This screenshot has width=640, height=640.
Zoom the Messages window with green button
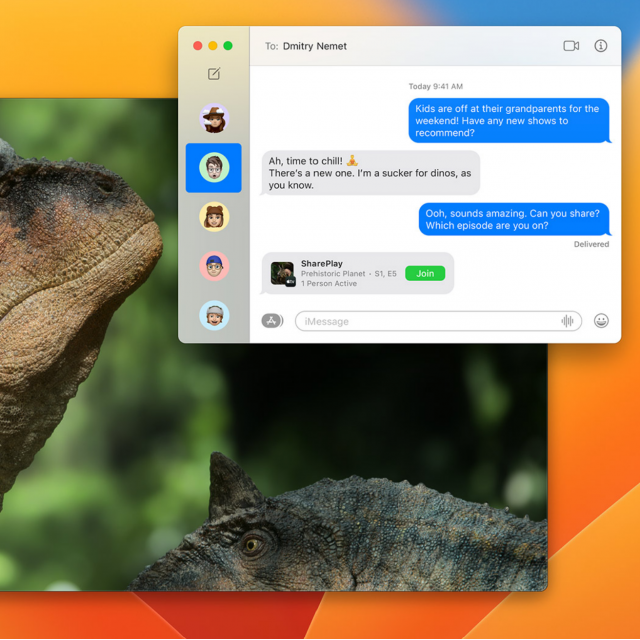tap(228, 46)
